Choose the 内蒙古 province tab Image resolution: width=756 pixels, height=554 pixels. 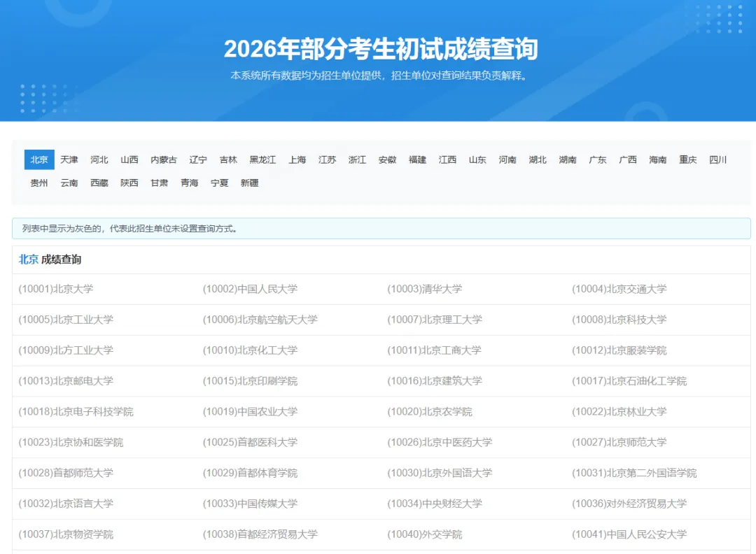coord(163,159)
